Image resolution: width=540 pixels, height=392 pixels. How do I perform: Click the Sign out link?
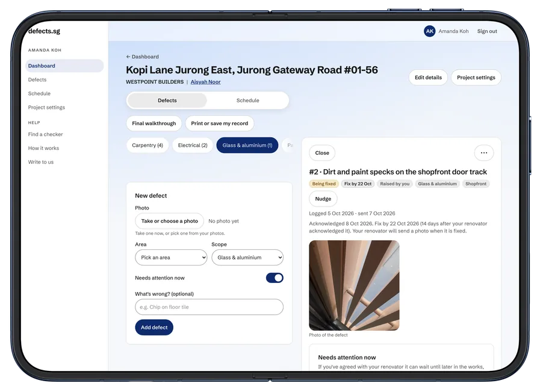[487, 31]
